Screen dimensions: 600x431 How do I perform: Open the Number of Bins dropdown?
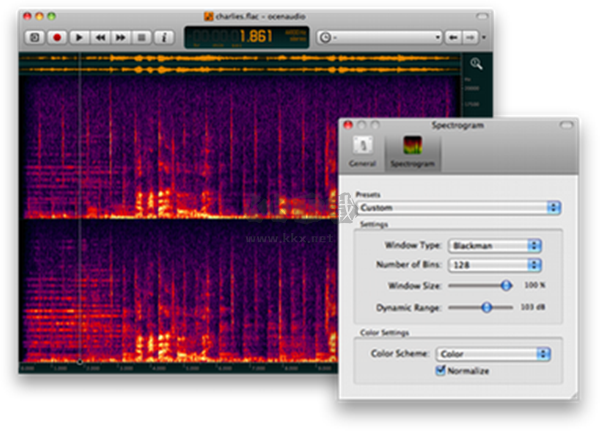pyautogui.click(x=493, y=265)
